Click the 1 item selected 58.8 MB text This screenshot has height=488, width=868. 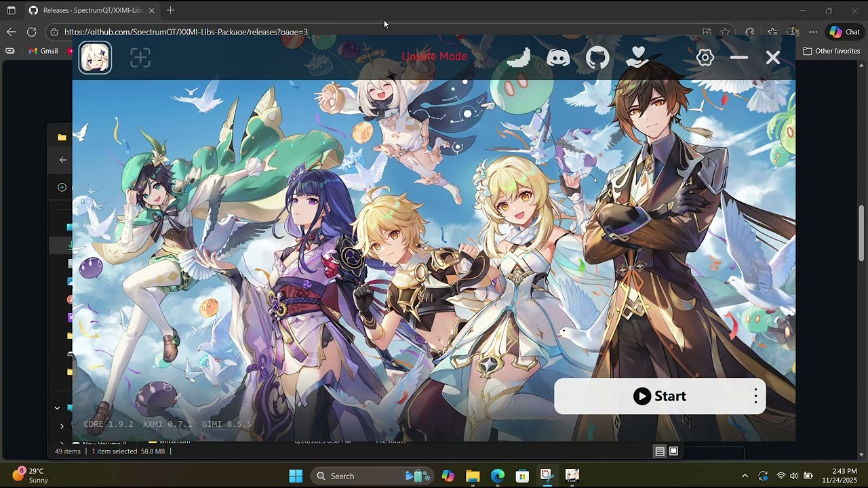(x=128, y=451)
